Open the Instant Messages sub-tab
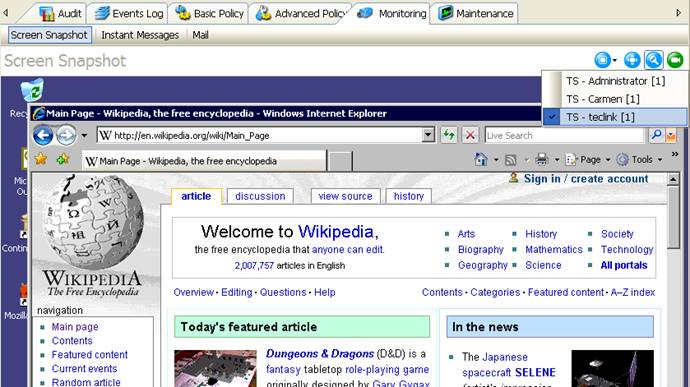This screenshot has height=387, width=690. point(140,35)
